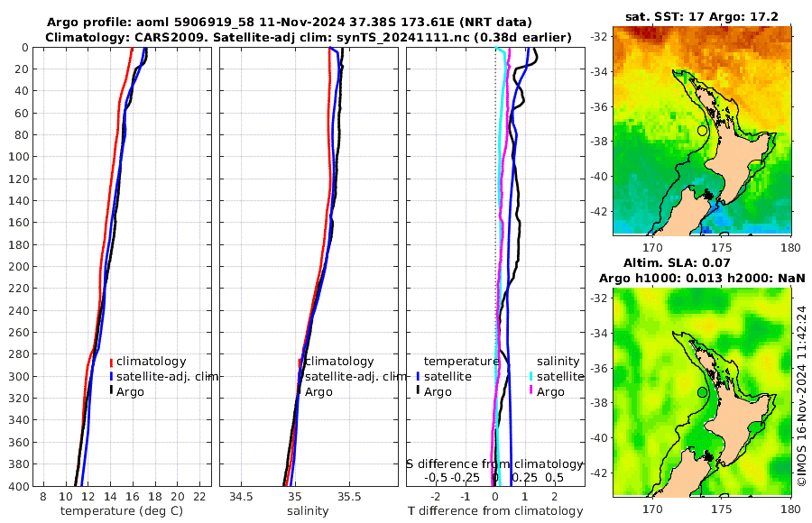The image size is (812, 523).
Task: Click the salinity axis tick '35.5'
Action: 349,497
